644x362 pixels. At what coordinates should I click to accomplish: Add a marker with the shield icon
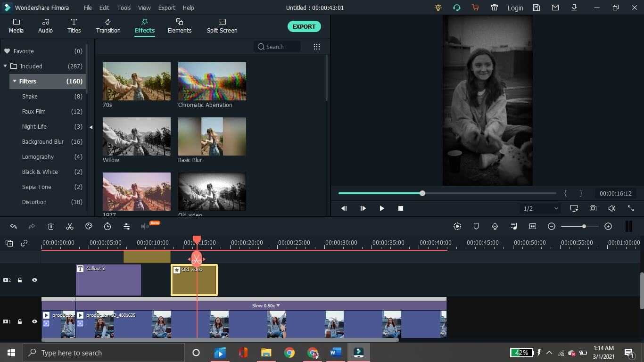476,227
